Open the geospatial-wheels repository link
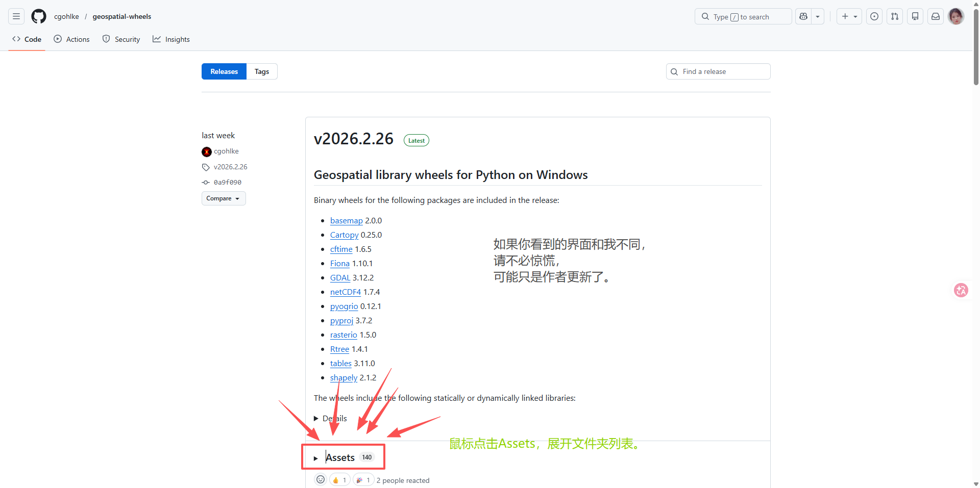 [122, 16]
